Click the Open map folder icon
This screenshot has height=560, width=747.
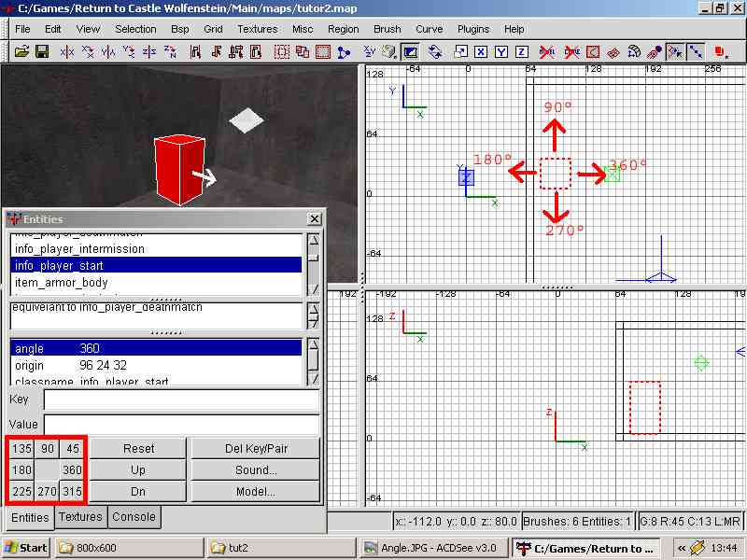click(21, 51)
